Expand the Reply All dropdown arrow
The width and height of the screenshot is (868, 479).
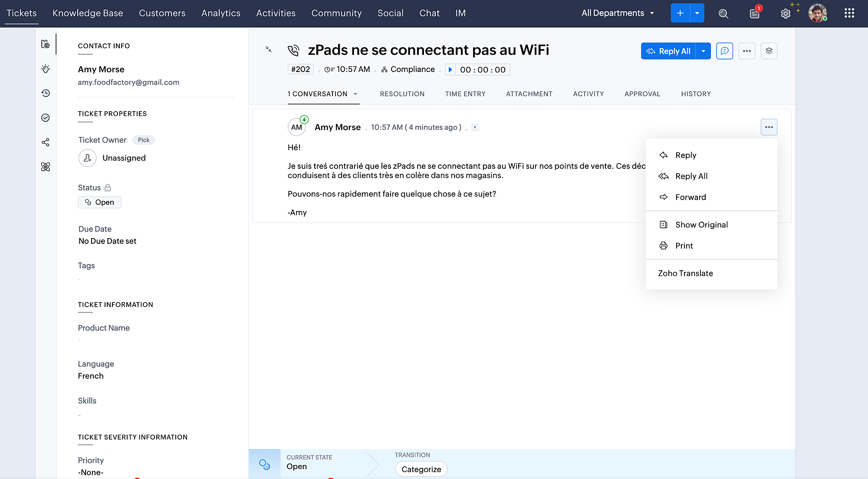pyautogui.click(x=703, y=51)
